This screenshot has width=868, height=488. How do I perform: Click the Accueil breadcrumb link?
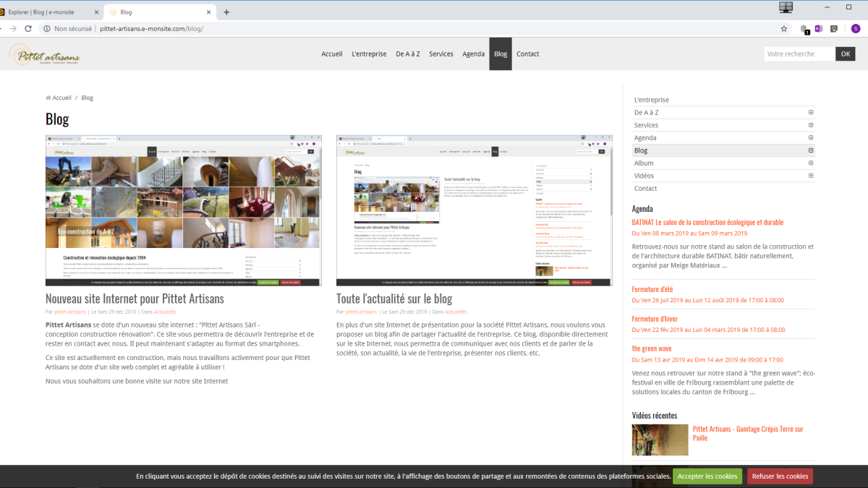pos(62,98)
